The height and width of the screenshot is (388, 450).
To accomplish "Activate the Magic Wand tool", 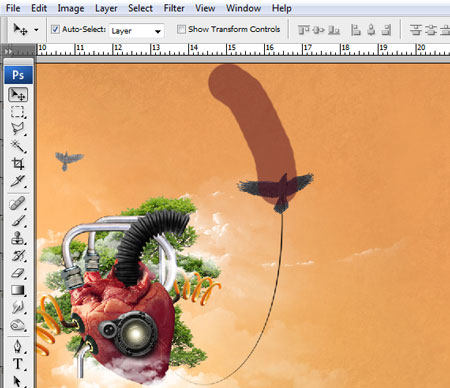I will click(x=17, y=146).
